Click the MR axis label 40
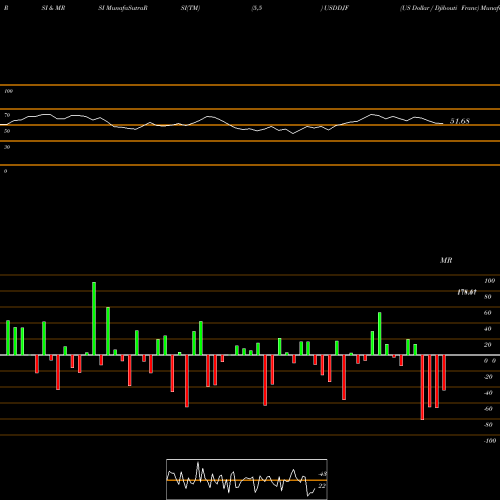Screen dimensions: 500x500 [x=488, y=329]
